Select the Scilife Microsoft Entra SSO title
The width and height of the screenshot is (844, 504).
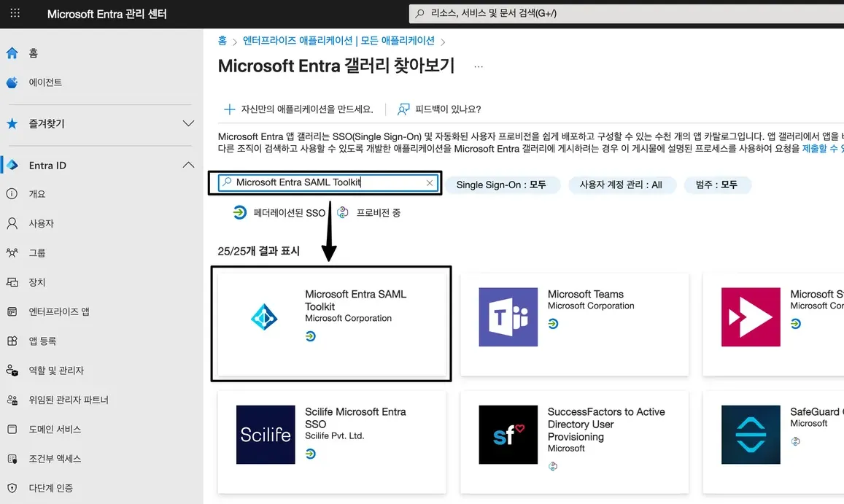[355, 418]
